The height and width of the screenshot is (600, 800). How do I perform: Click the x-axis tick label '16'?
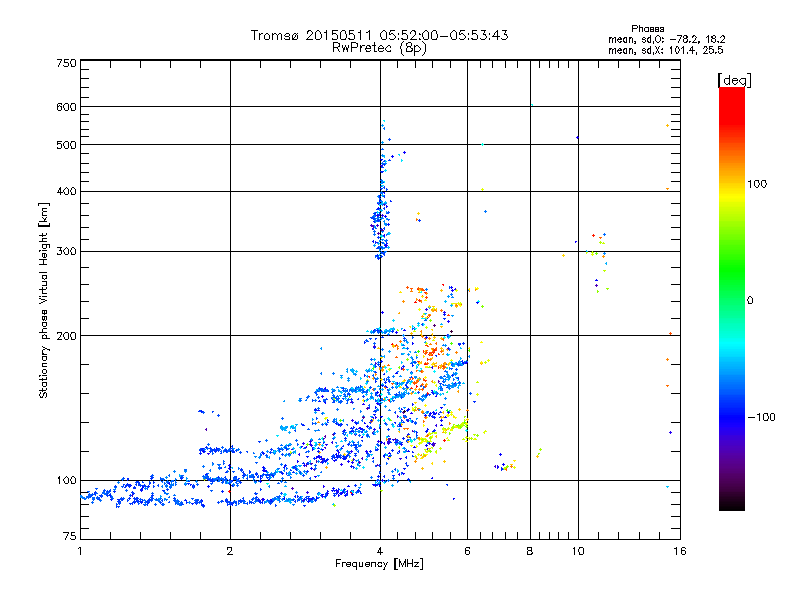pos(680,551)
